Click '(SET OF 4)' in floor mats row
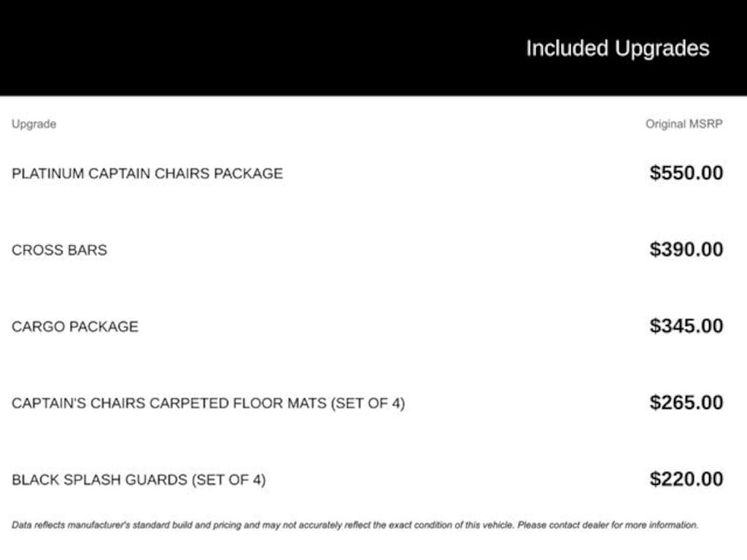This screenshot has width=747, height=560. pos(368,403)
